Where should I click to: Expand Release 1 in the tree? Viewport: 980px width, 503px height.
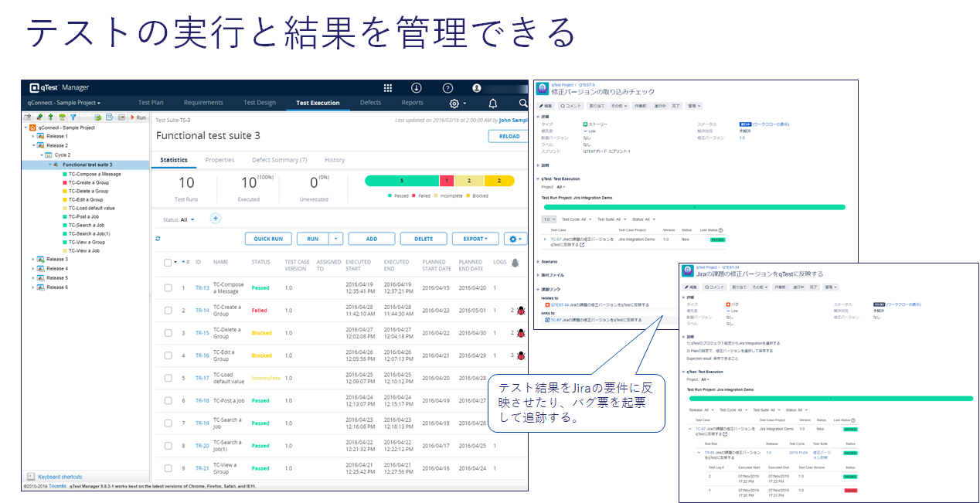click(x=32, y=136)
